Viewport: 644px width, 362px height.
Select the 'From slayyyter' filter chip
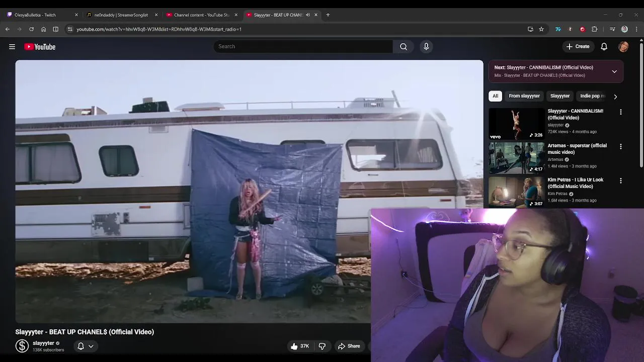click(524, 96)
